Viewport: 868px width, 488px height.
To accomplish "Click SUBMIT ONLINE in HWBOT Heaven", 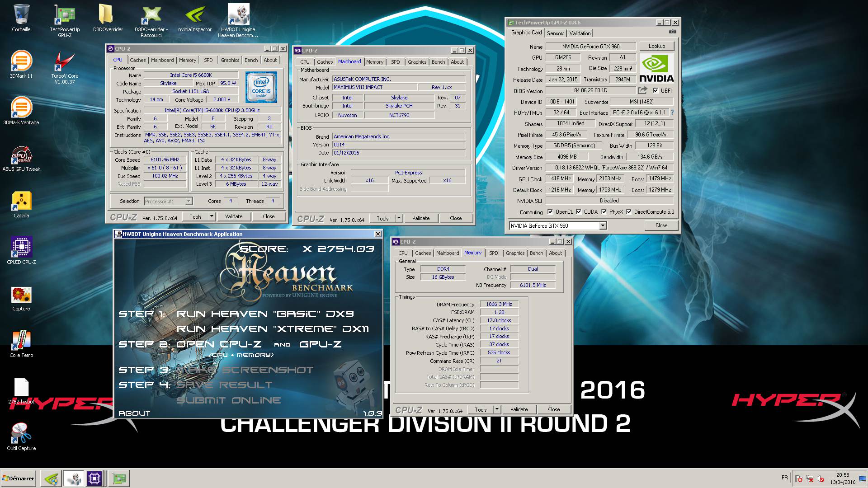I will tap(228, 400).
